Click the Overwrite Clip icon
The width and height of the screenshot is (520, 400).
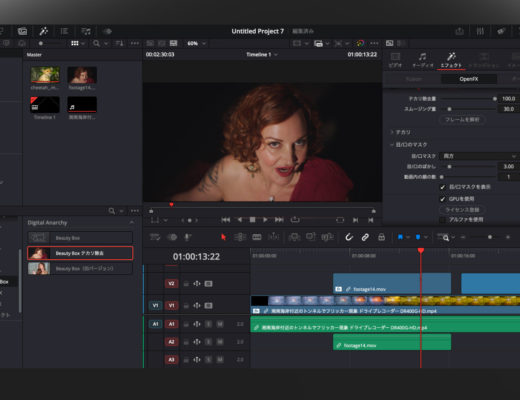pos(311,237)
